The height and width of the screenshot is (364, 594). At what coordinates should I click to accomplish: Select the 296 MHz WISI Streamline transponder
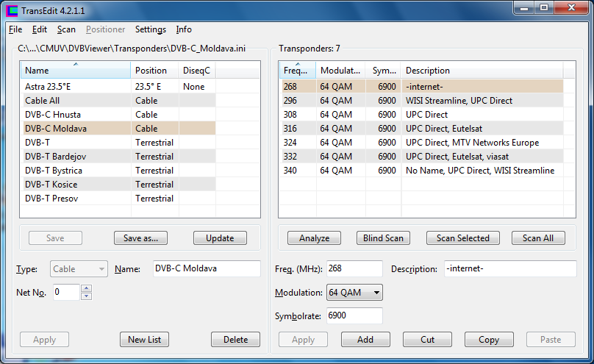[423, 100]
